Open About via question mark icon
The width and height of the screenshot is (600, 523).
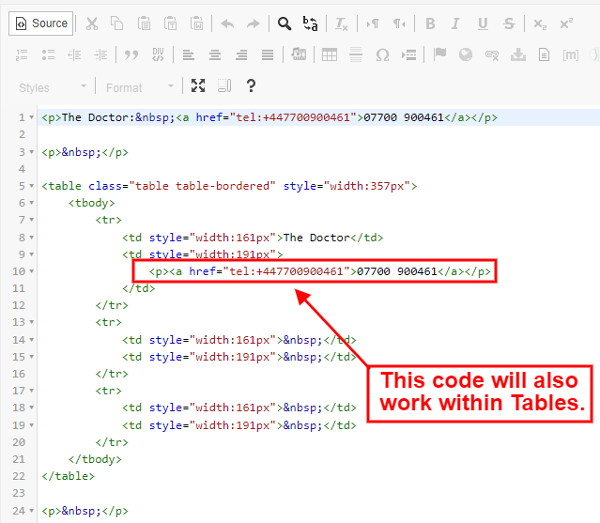tap(251, 86)
